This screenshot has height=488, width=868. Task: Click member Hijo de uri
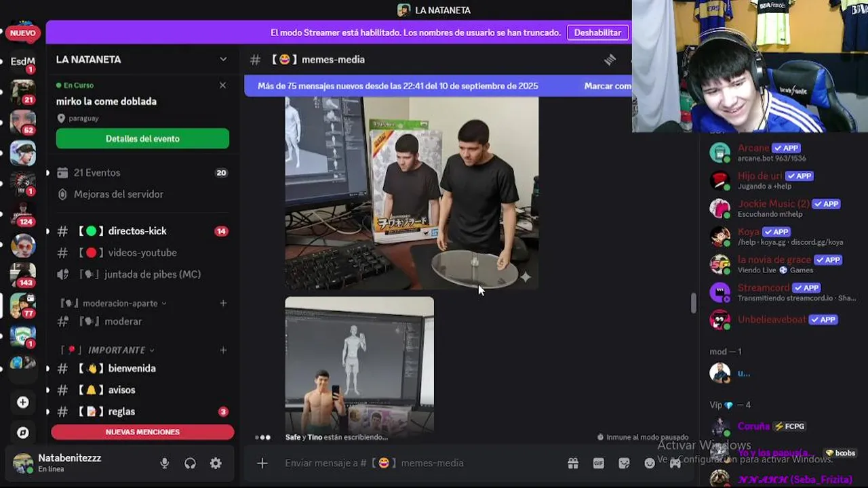[759, 176]
